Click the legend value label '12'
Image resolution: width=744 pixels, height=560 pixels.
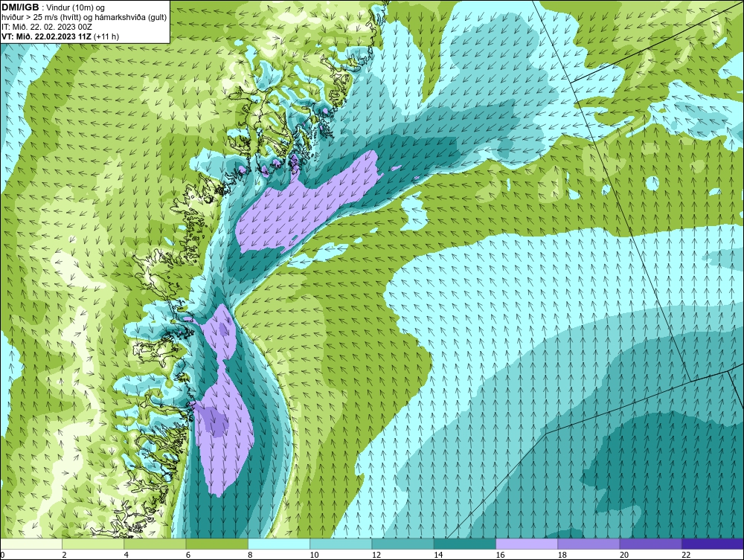pyautogui.click(x=376, y=555)
